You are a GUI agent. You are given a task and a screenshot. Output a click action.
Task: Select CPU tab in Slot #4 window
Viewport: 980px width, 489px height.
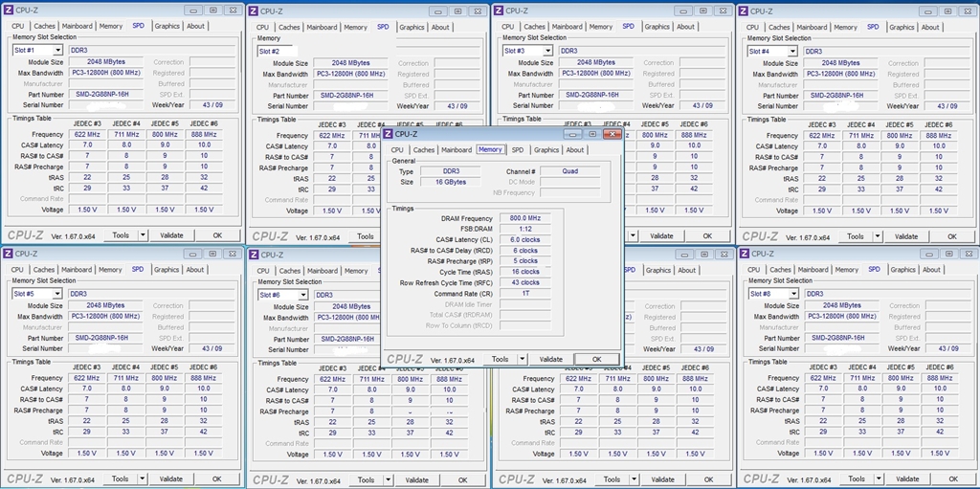click(752, 28)
